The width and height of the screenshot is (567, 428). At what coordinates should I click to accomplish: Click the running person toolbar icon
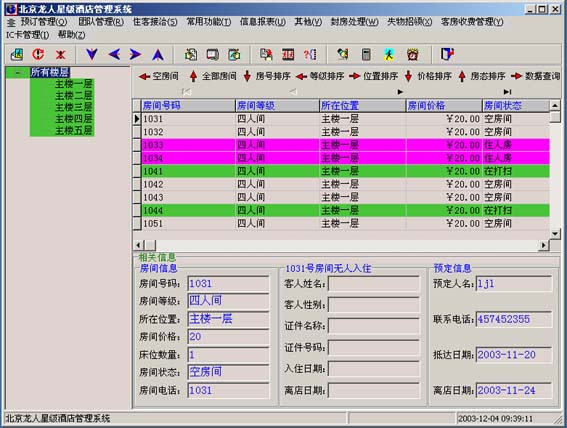(389, 55)
